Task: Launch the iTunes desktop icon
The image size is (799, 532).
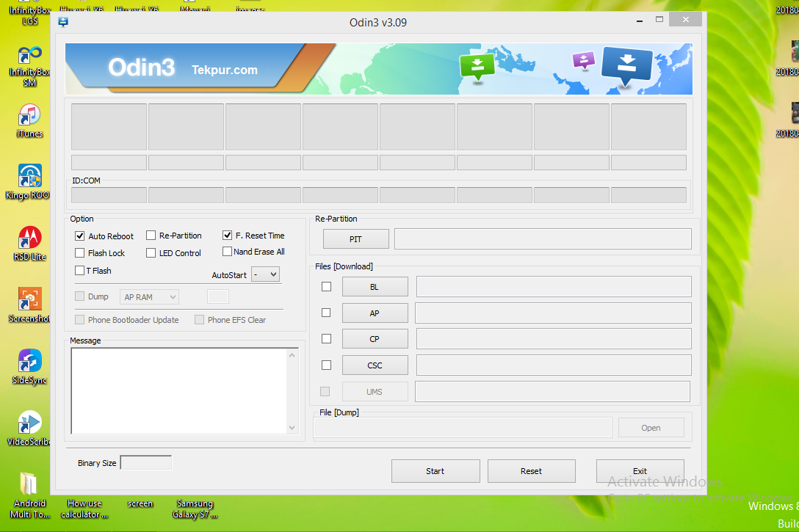Action: click(29, 120)
